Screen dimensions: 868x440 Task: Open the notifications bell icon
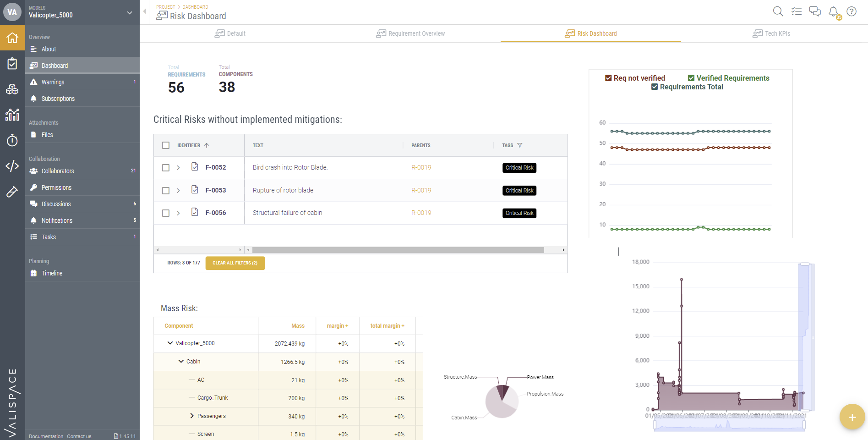(833, 11)
